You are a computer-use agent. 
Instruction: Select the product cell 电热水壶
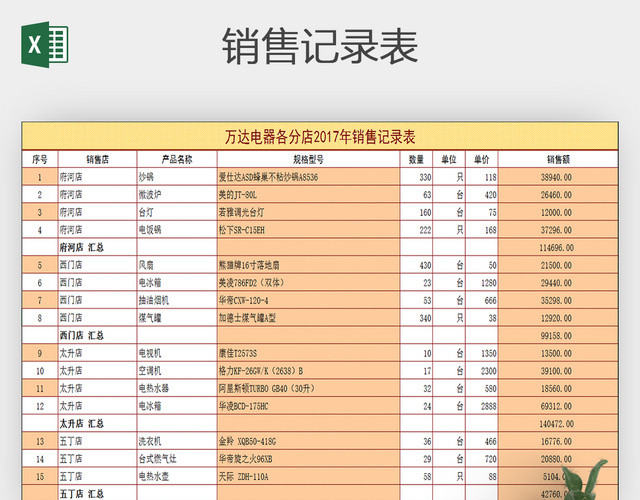[x=177, y=476]
